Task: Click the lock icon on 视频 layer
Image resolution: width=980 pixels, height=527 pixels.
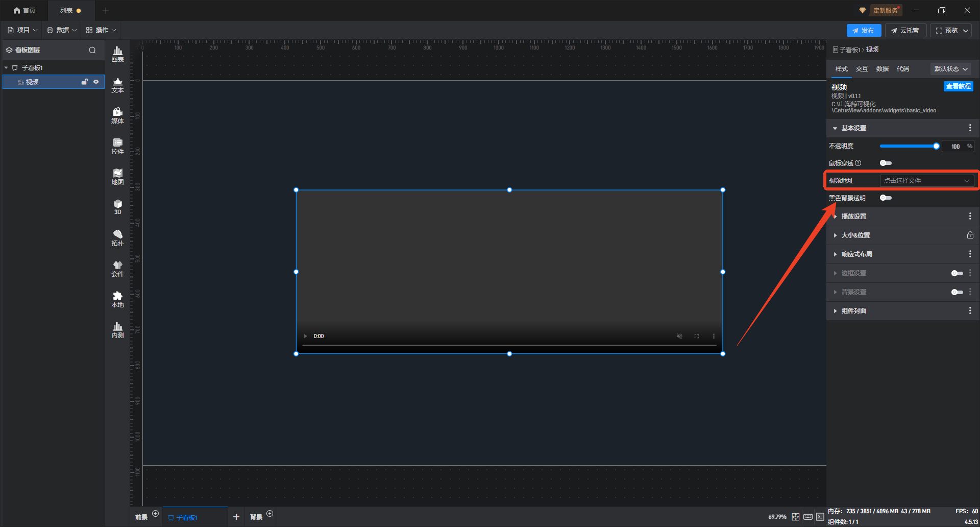Action: tap(85, 82)
